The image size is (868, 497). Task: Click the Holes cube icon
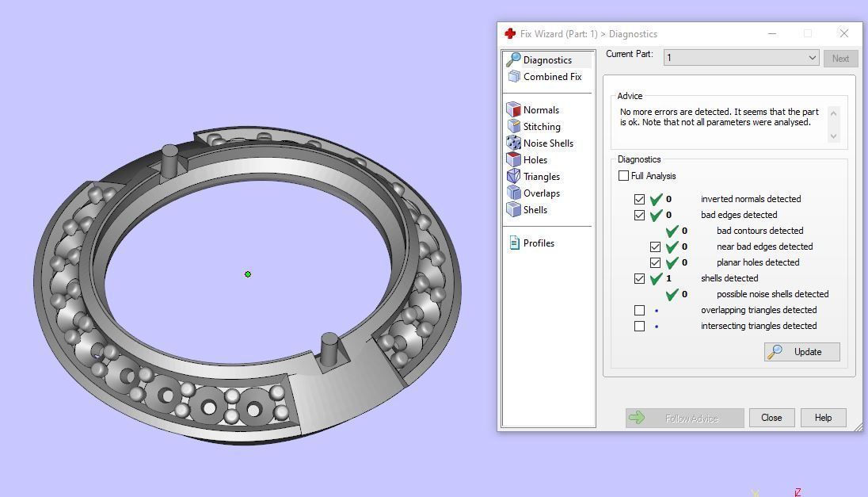point(514,159)
